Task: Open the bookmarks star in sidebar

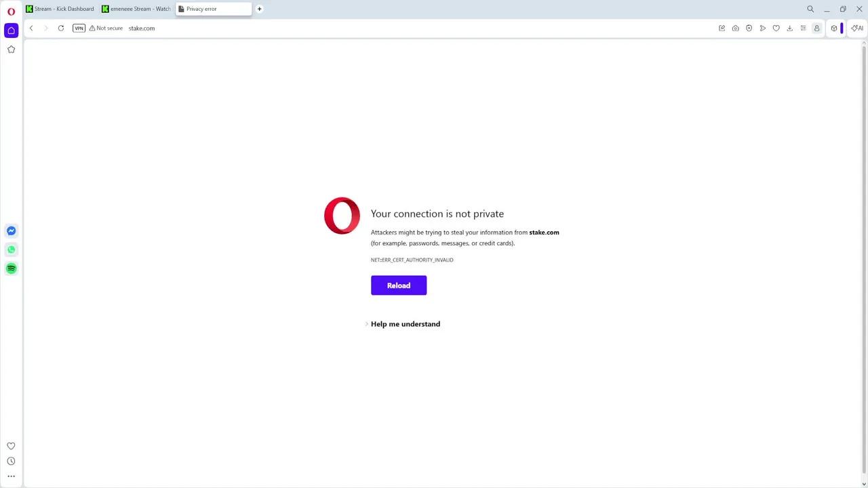Action: tap(11, 49)
